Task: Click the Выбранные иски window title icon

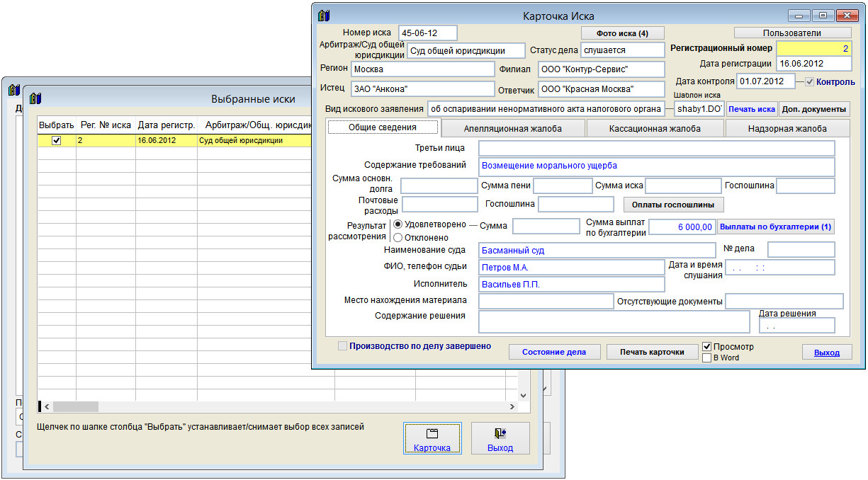Action: tap(36, 99)
